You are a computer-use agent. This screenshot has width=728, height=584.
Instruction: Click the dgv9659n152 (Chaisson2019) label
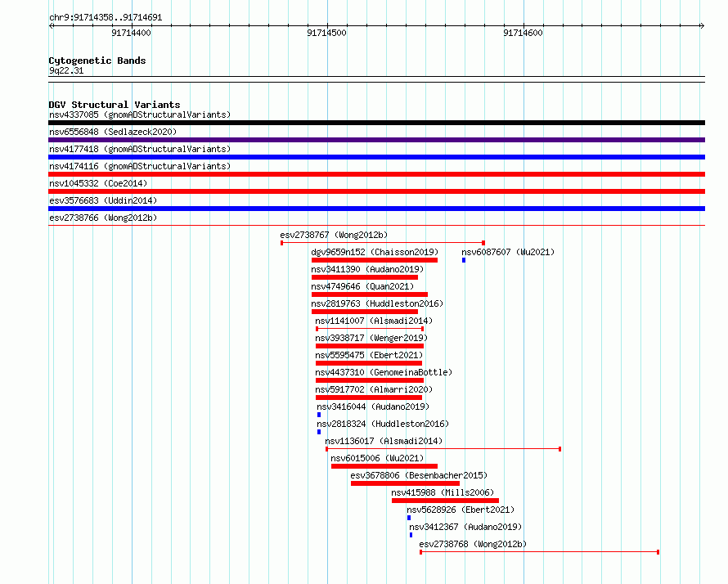(x=375, y=252)
